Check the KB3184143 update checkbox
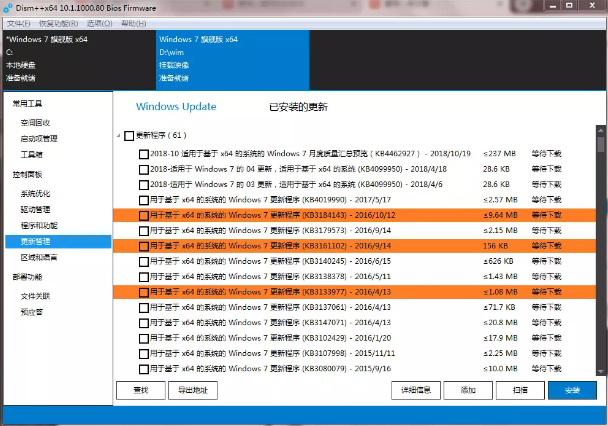Screen dimensions: 608x426 click(144, 216)
